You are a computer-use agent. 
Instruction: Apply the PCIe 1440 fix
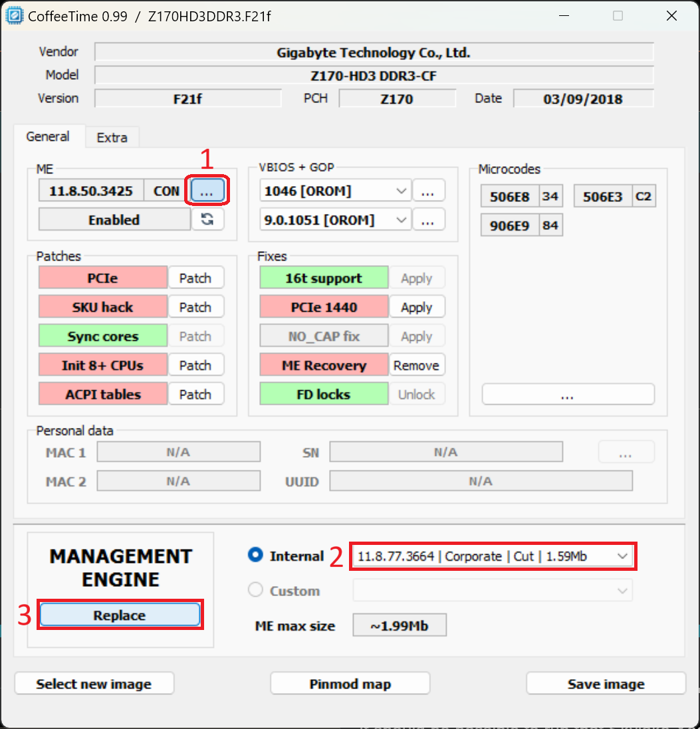click(417, 308)
